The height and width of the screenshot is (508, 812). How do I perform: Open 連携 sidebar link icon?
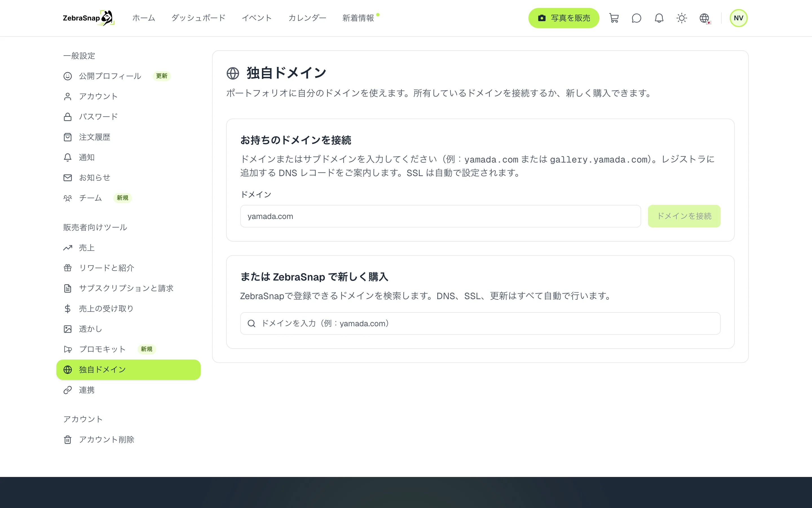tap(67, 390)
